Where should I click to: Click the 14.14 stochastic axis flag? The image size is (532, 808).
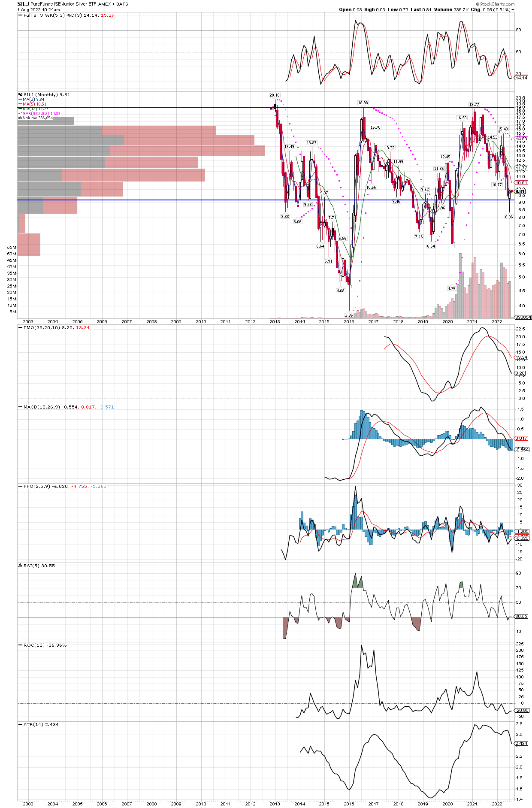[521, 78]
